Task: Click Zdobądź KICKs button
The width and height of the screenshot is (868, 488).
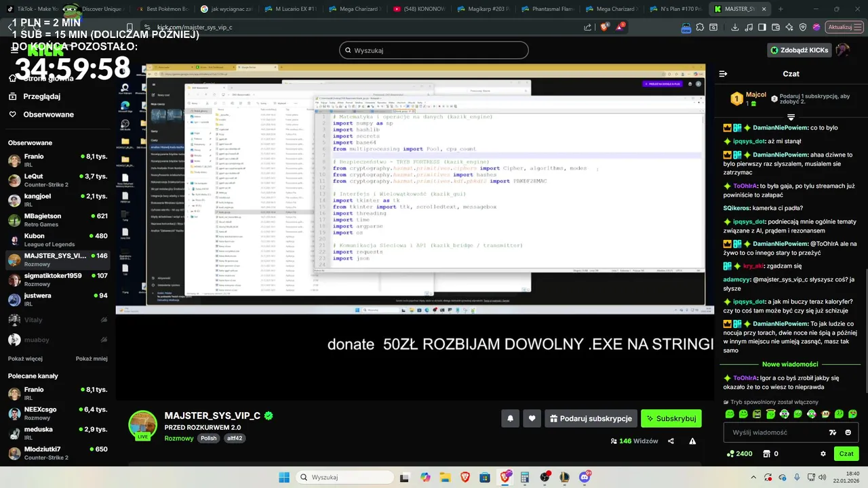Action: [x=799, y=50]
